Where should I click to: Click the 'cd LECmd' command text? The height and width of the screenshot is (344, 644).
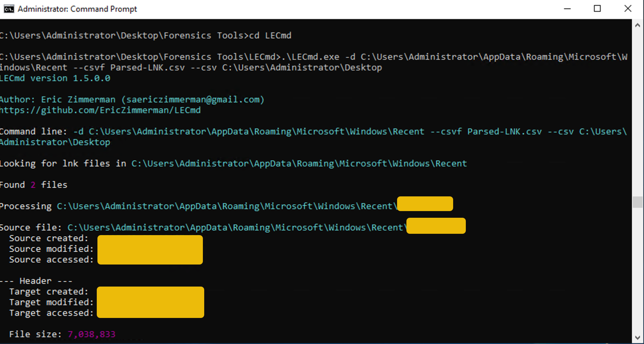point(270,35)
